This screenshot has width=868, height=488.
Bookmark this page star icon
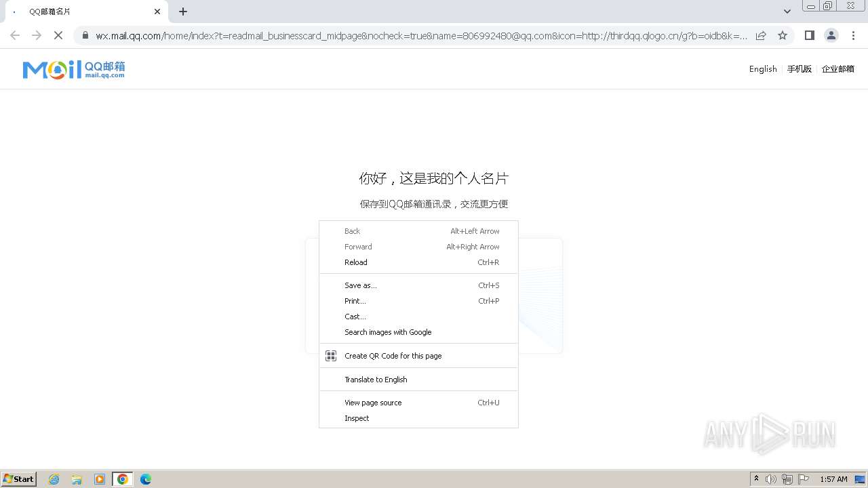783,35
